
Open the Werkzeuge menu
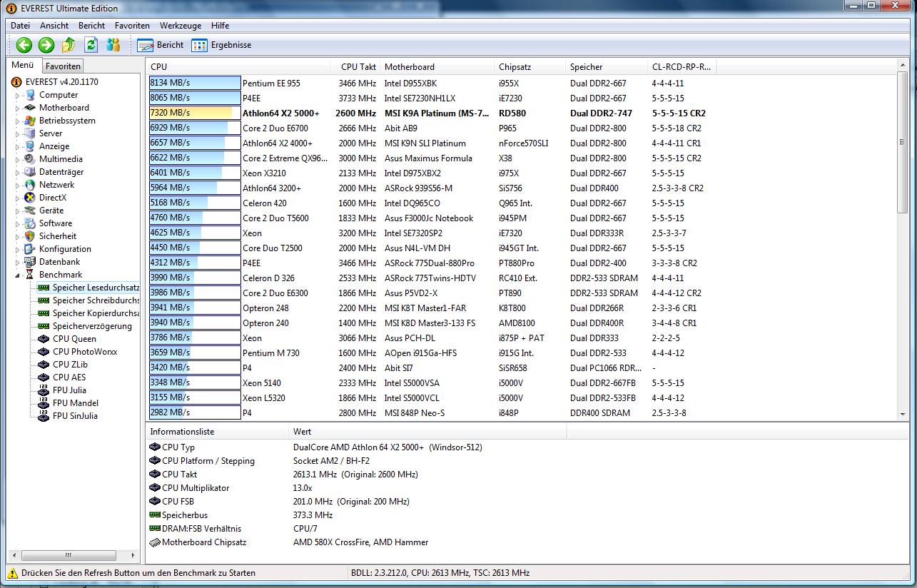pyautogui.click(x=181, y=26)
